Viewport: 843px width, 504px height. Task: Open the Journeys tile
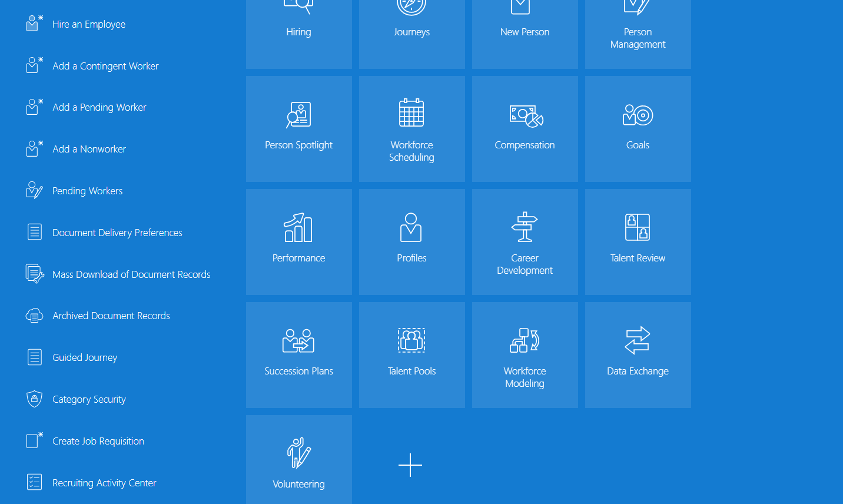[x=412, y=34]
